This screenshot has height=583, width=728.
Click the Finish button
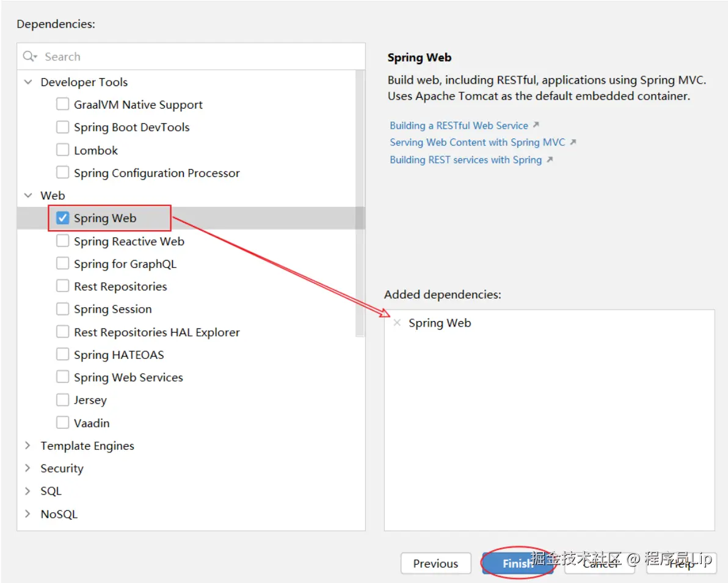pyautogui.click(x=518, y=563)
